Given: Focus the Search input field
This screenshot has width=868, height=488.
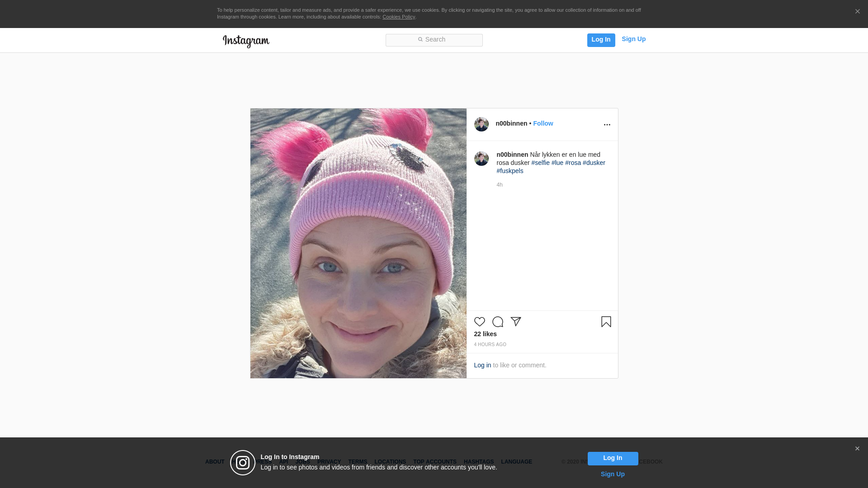Looking at the screenshot, I should pyautogui.click(x=434, y=40).
